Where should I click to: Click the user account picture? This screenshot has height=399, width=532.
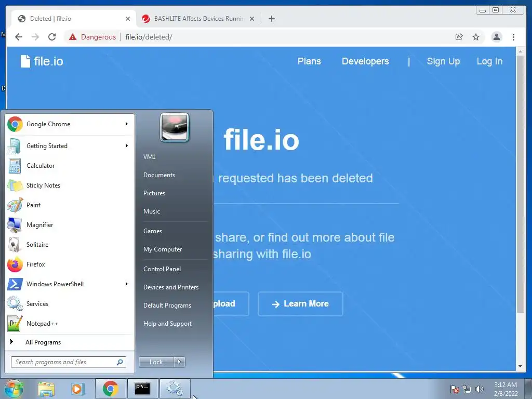tap(175, 127)
